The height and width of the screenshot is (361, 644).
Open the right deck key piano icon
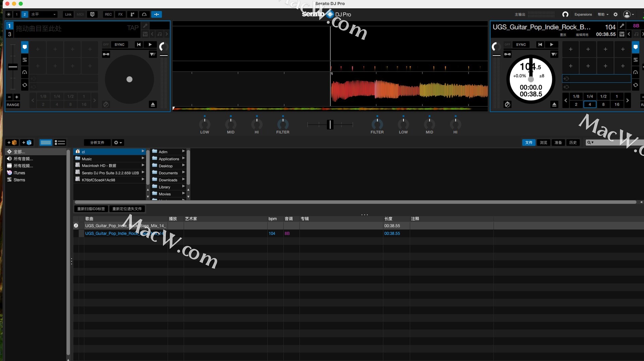622,34
